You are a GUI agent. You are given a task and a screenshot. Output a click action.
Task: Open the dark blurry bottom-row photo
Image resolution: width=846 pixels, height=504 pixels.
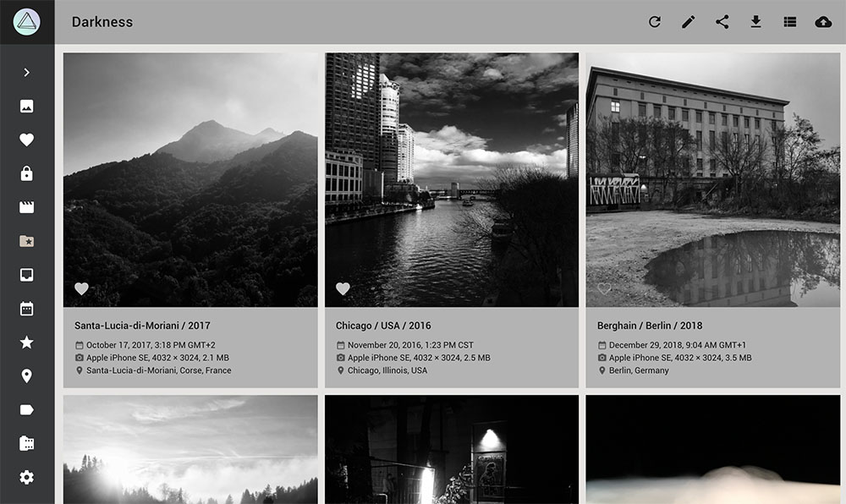[712, 450]
